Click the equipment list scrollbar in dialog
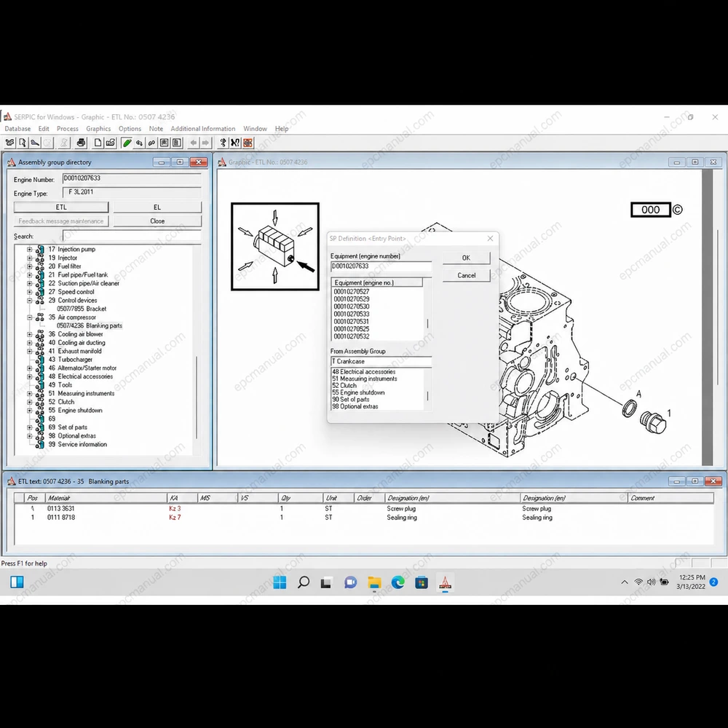 click(427, 324)
